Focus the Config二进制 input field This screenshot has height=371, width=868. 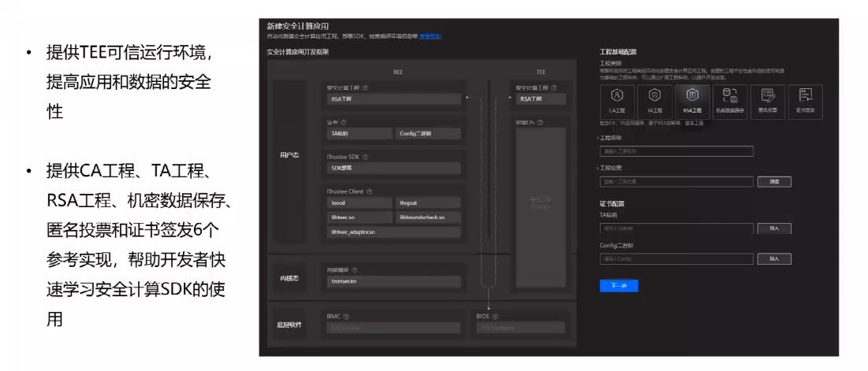pos(676,259)
